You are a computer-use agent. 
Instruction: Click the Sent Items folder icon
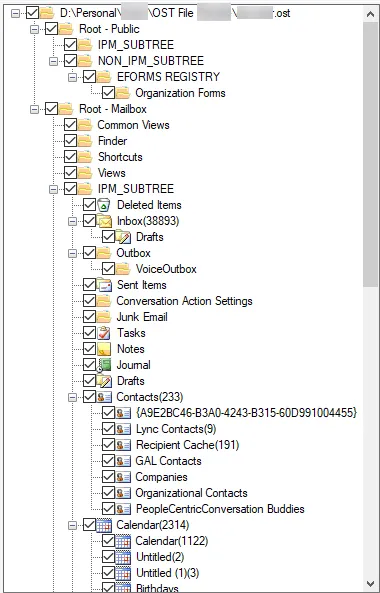[104, 285]
